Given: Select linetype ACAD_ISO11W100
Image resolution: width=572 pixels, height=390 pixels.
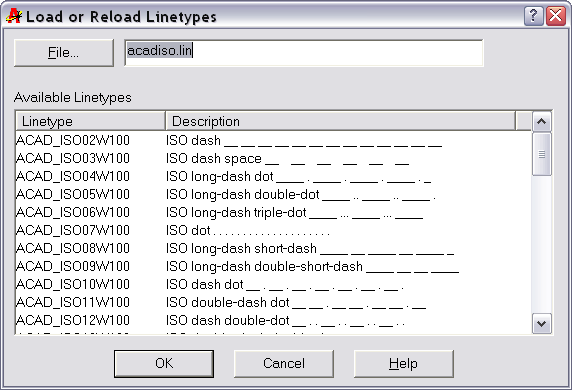Looking at the screenshot, I should tap(73, 302).
